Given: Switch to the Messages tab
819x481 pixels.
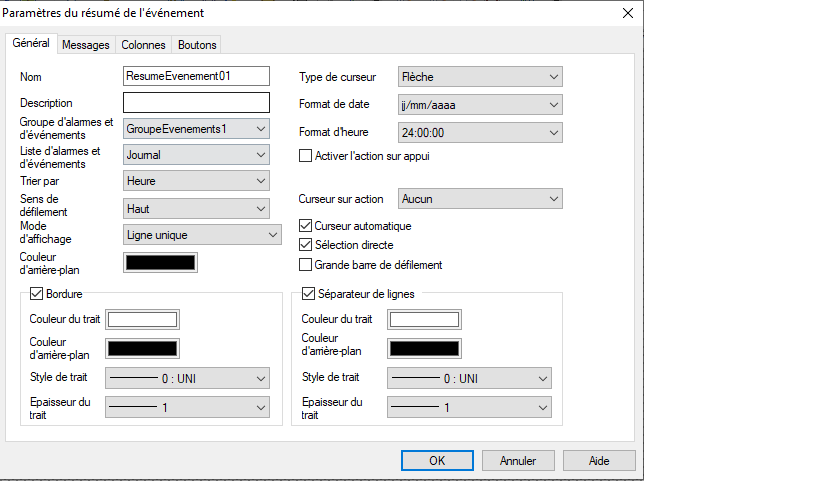Looking at the screenshot, I should click(x=85, y=45).
